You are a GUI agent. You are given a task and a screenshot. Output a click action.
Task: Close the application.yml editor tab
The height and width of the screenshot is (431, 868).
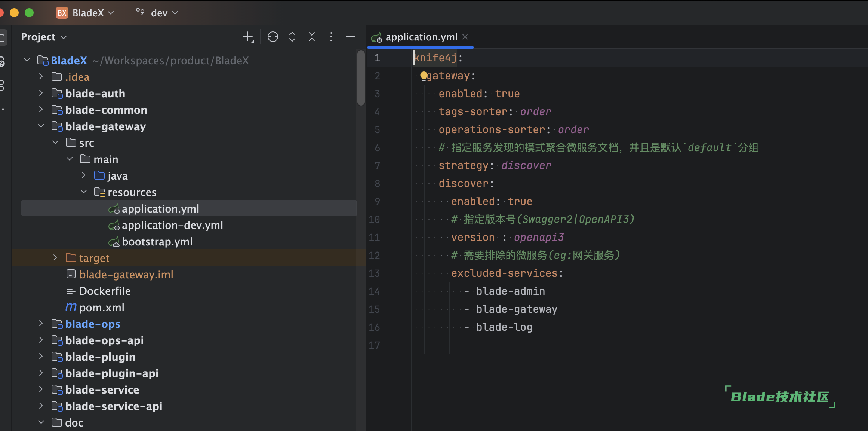pos(465,37)
